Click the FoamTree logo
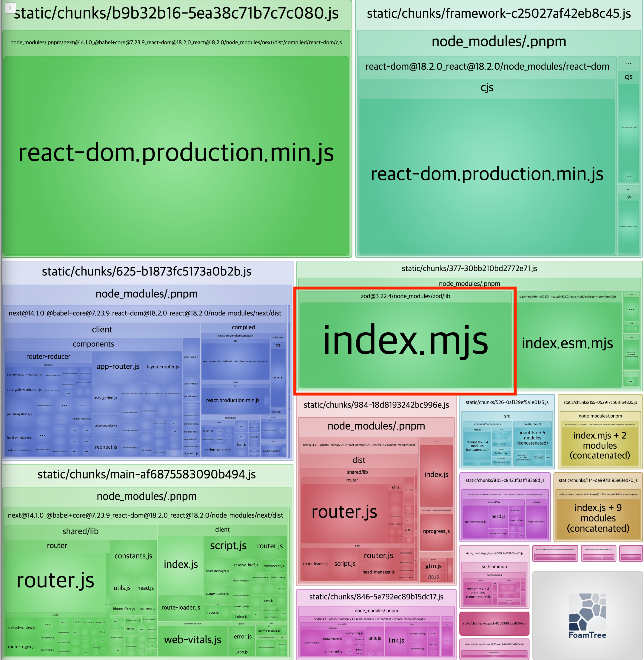 pos(587,615)
